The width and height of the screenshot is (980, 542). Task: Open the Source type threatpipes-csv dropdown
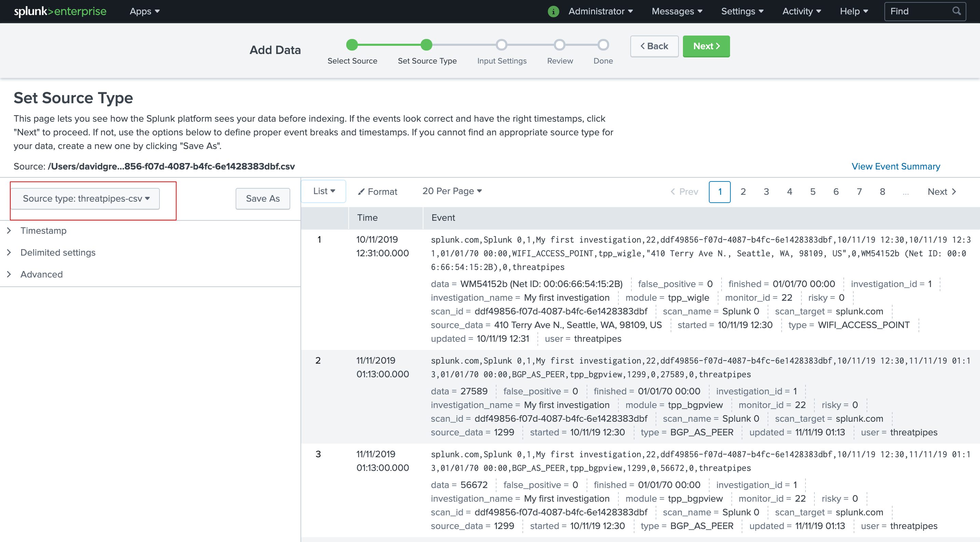pos(85,199)
